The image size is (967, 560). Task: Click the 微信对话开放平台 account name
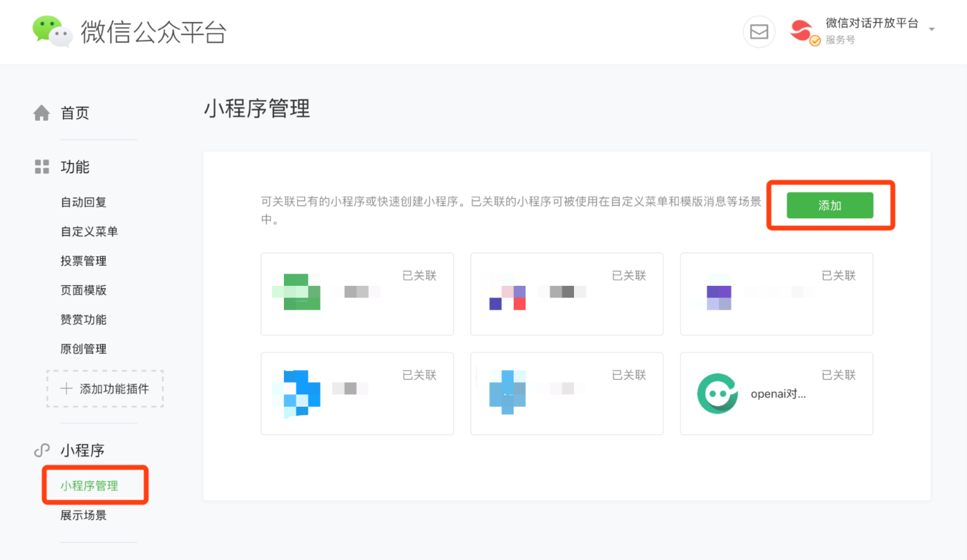(872, 23)
